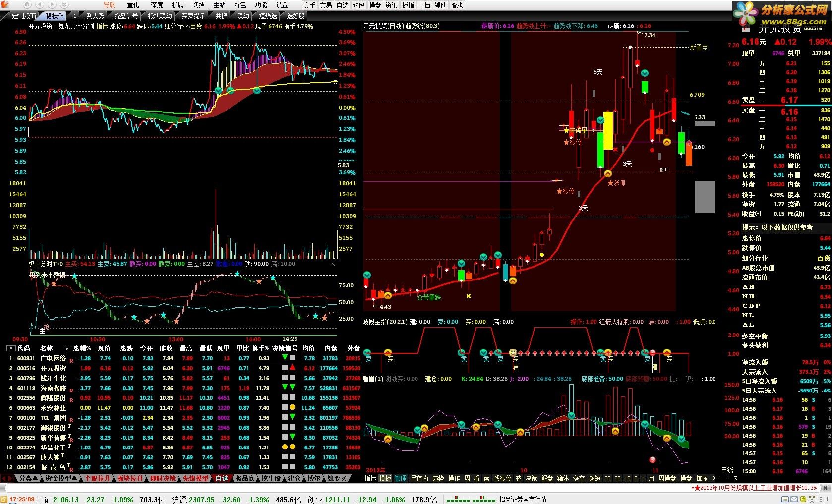Open the 量化 menu
The image size is (832, 504).
[x=133, y=5]
